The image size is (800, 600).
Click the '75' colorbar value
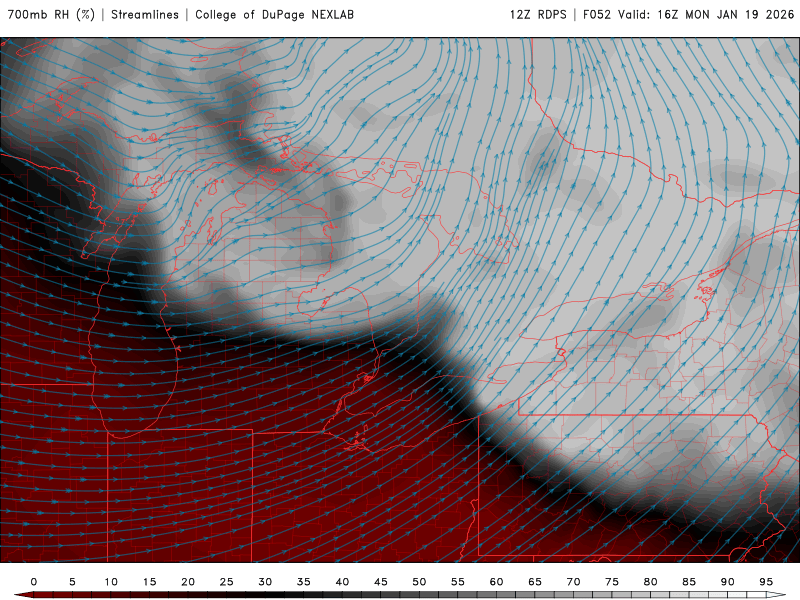(x=612, y=582)
